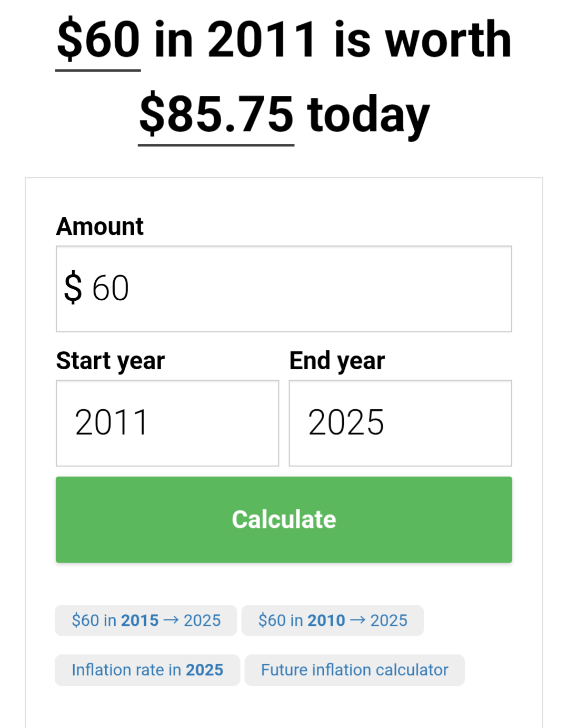The height and width of the screenshot is (728, 568).
Task: Select the End year field
Action: [400, 423]
